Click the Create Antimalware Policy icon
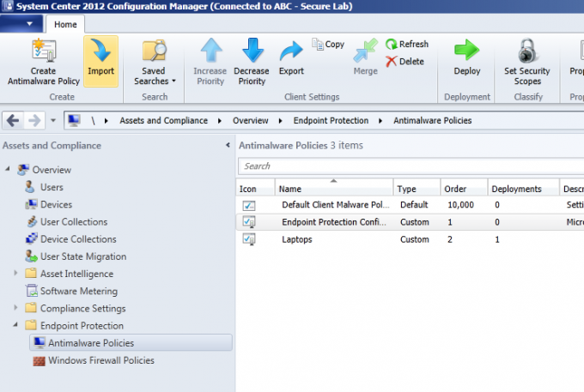 44,51
